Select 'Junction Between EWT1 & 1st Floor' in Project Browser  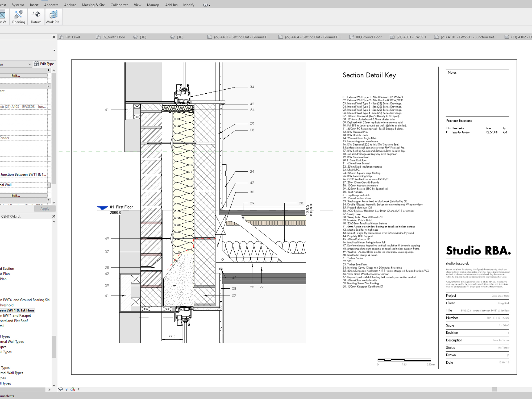click(17, 310)
